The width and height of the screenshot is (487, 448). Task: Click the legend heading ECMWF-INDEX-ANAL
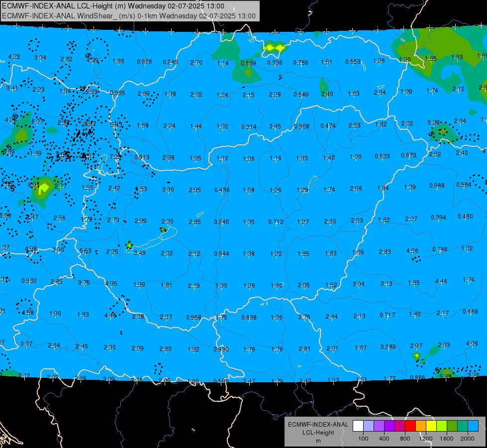(318, 425)
